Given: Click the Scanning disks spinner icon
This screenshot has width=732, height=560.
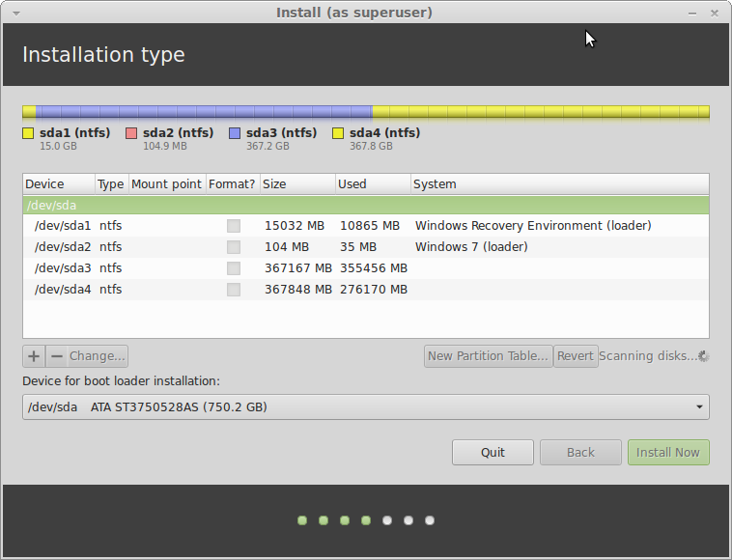Looking at the screenshot, I should coord(704,356).
